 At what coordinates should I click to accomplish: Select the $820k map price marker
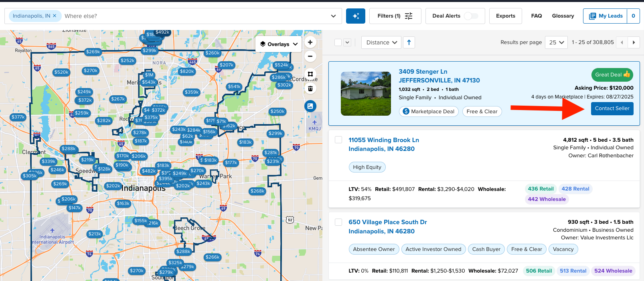tap(187, 72)
